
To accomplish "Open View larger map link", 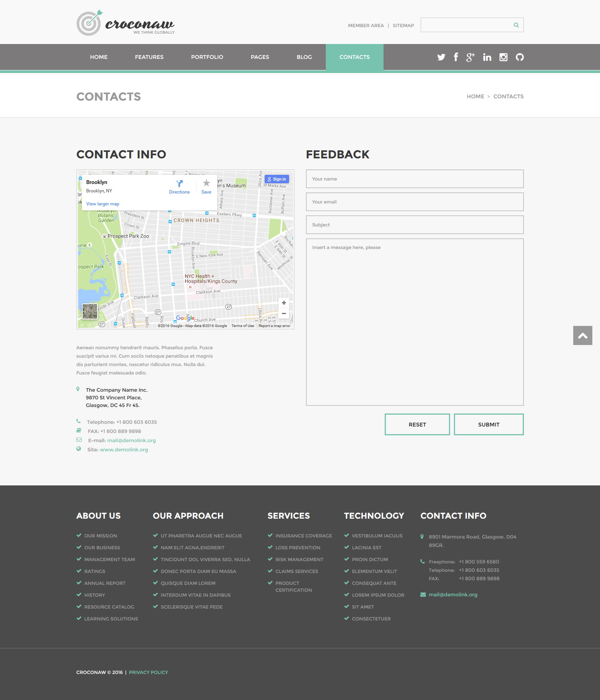I will click(x=102, y=204).
